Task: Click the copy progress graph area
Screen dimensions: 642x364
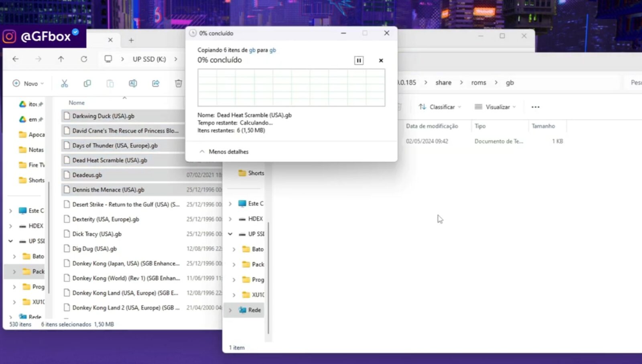Action: tap(291, 87)
